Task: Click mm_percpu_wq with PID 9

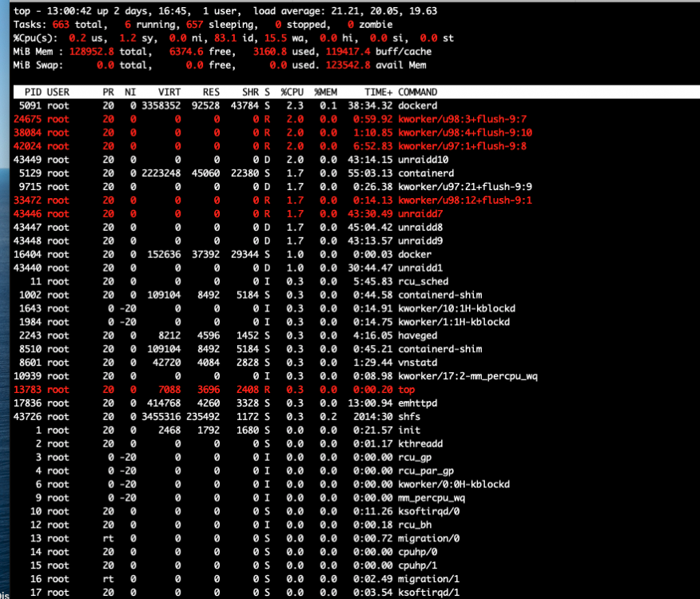Action: click(432, 498)
